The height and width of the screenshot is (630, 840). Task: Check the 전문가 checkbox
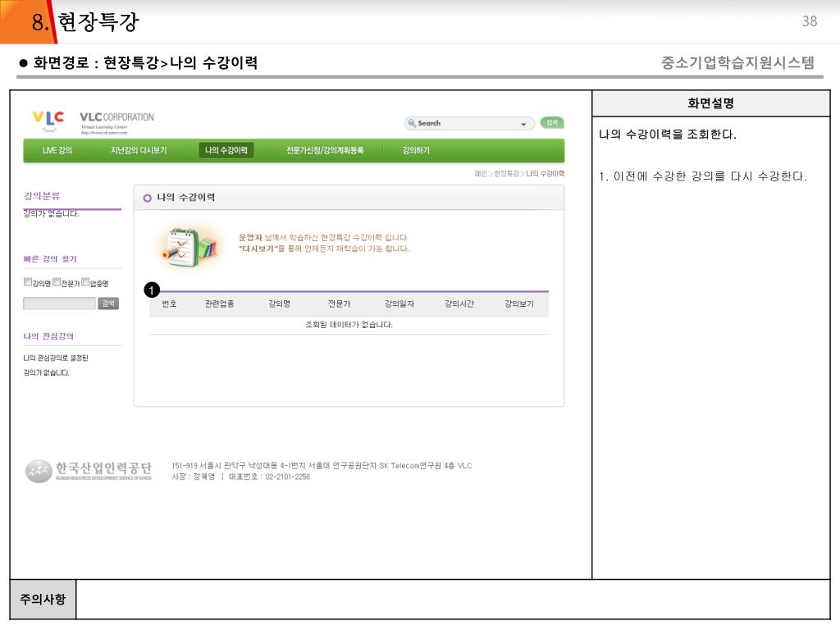[x=57, y=282]
